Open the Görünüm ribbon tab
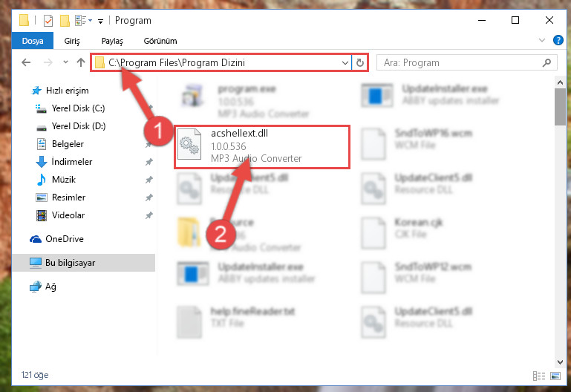 pyautogui.click(x=160, y=41)
